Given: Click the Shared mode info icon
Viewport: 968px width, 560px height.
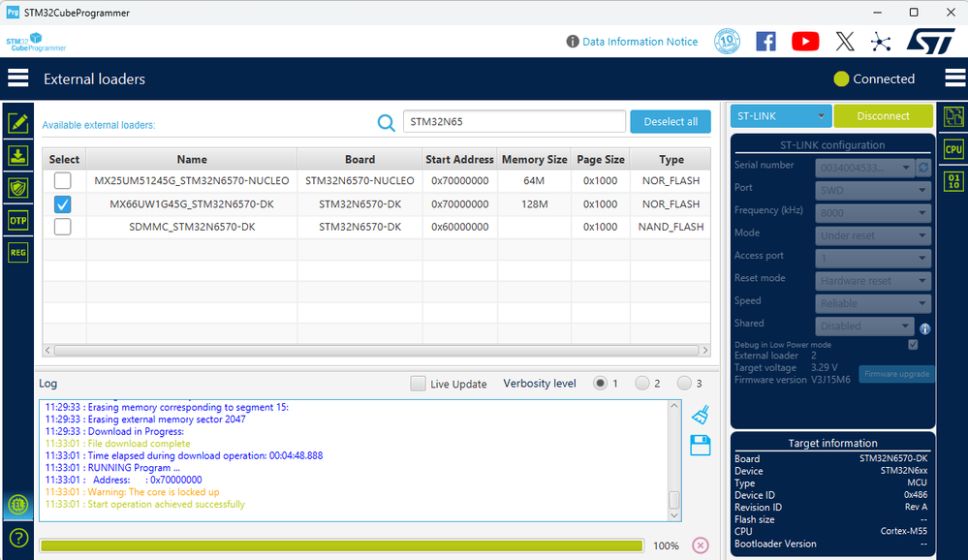Looking at the screenshot, I should (924, 328).
